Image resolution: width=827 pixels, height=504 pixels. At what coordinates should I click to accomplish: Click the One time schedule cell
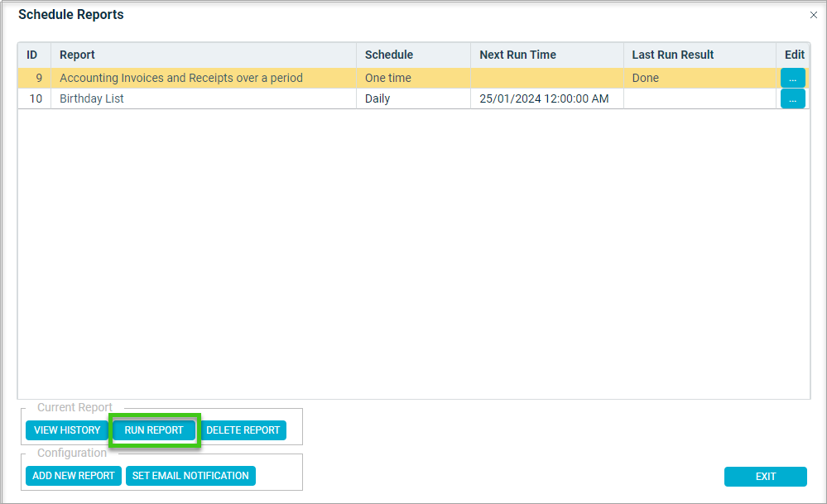click(x=414, y=78)
